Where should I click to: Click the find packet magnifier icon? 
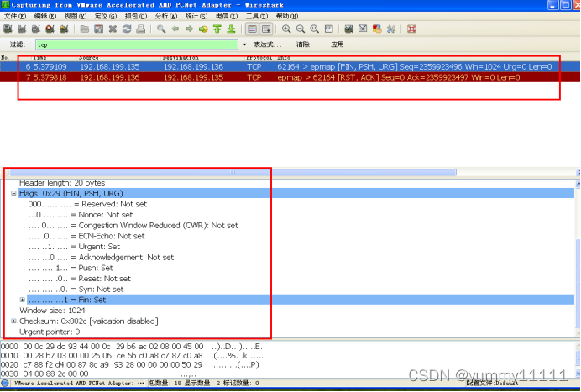point(161,29)
